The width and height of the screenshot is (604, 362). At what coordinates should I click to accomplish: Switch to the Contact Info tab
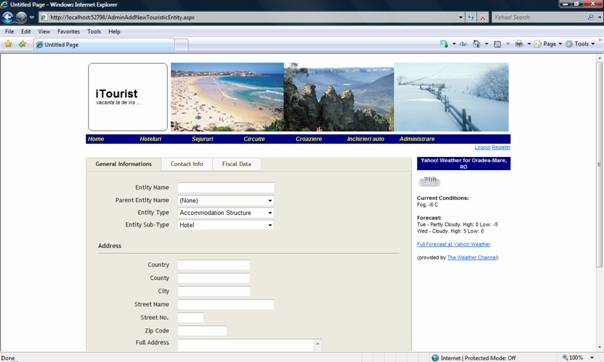click(x=187, y=164)
